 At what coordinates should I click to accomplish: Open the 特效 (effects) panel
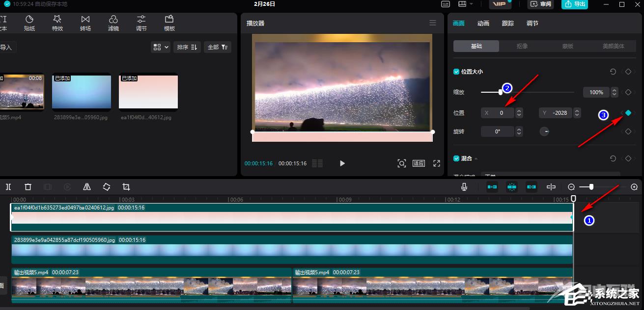(57, 23)
